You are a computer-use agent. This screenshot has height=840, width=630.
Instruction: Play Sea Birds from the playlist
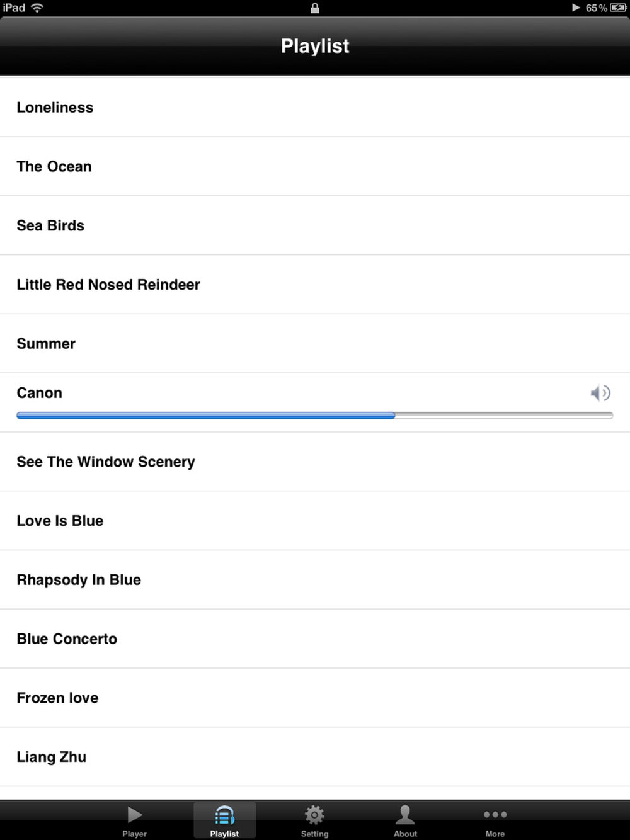click(x=50, y=225)
